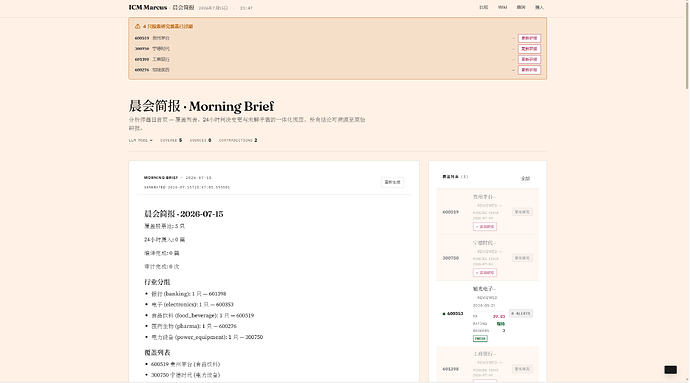
Task: Click the update button for row 300750 in banner
Action: tap(529, 49)
